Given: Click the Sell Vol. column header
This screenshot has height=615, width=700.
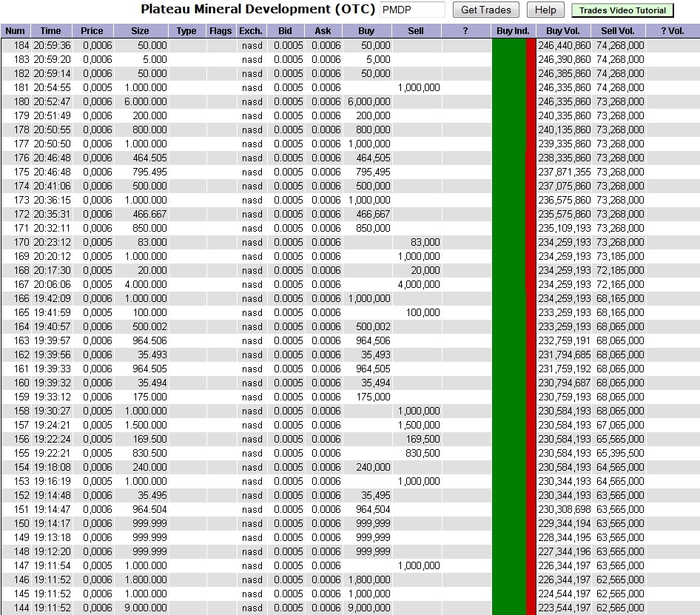Looking at the screenshot, I should (618, 31).
